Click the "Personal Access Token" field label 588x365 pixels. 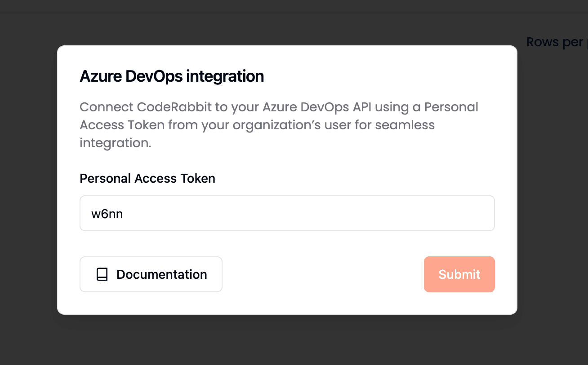[147, 178]
